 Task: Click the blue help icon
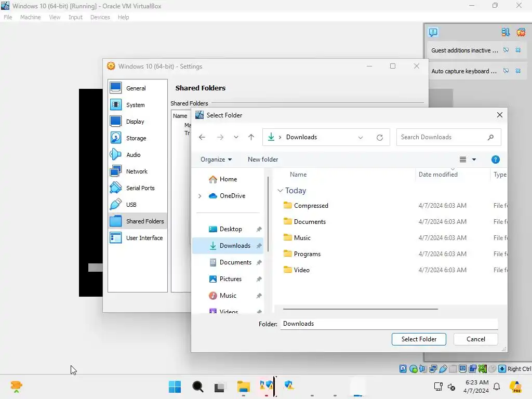click(x=495, y=159)
